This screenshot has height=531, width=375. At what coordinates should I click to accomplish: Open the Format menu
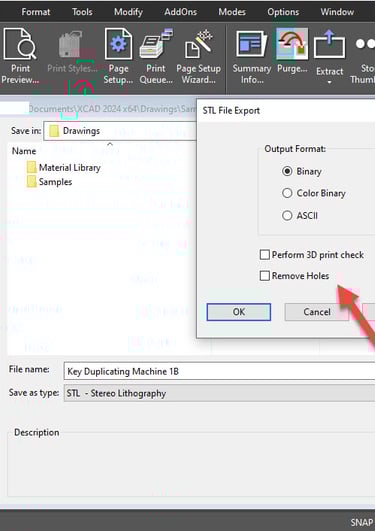click(36, 12)
